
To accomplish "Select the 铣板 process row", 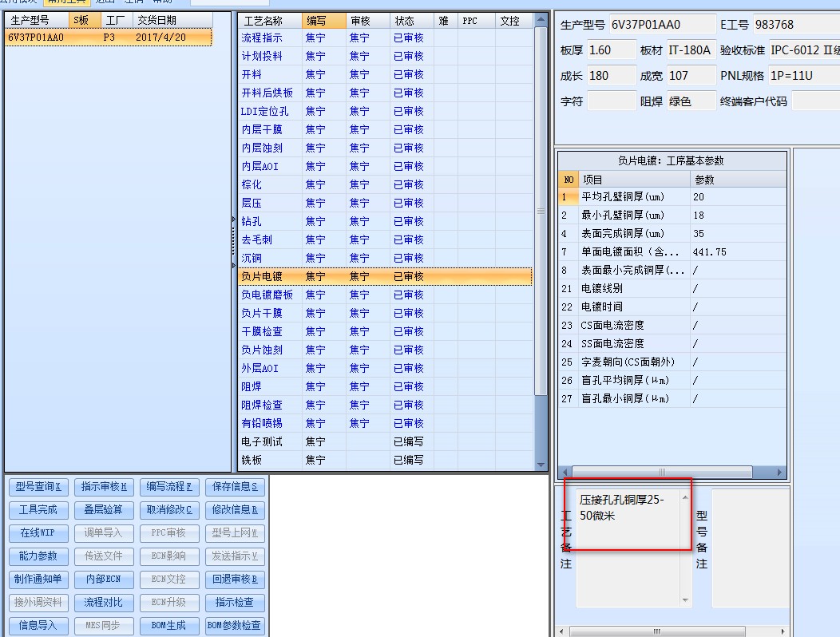I will pos(386,460).
